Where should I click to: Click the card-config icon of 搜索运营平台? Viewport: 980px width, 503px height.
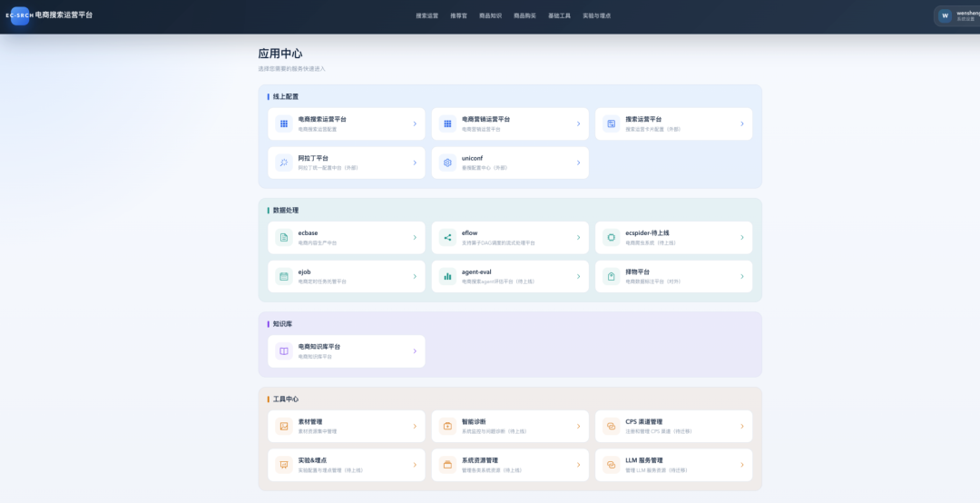612,123
